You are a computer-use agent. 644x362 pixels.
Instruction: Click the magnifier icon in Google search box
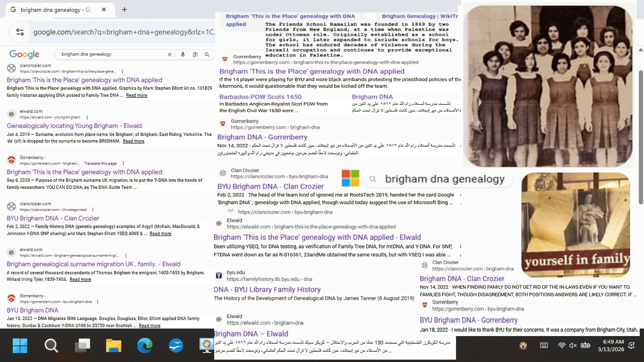pos(207,55)
